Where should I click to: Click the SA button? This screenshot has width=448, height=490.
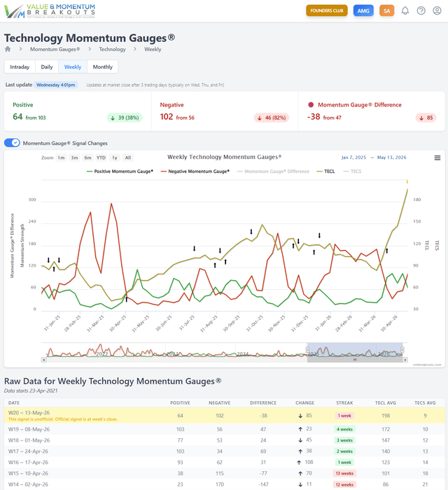(x=387, y=10)
